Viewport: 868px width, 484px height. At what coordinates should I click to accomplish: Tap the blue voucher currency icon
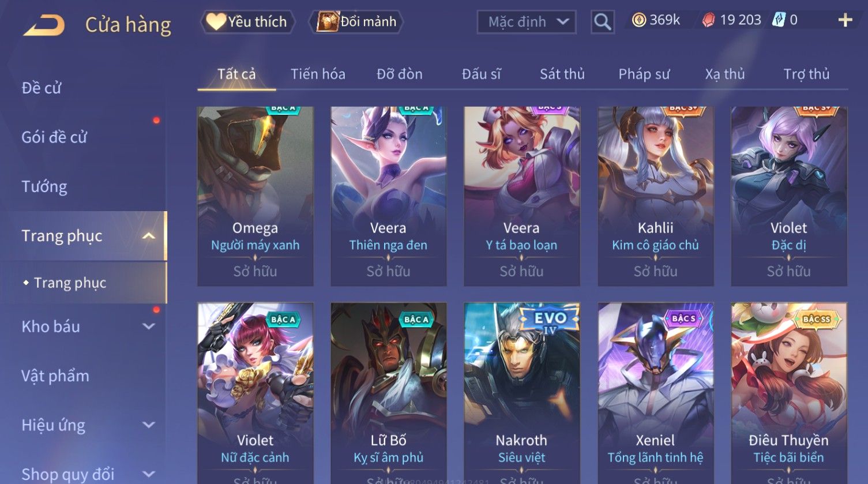[x=779, y=20]
